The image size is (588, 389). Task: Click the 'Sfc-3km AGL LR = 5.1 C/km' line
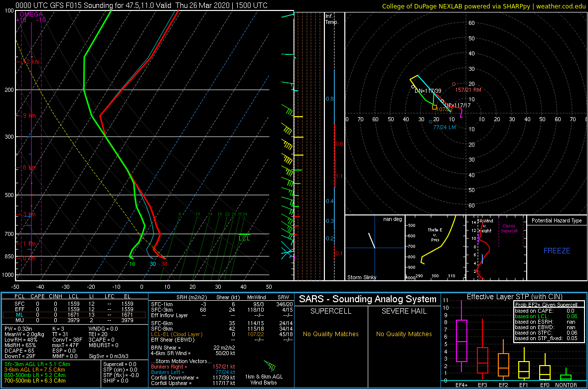click(x=37, y=365)
